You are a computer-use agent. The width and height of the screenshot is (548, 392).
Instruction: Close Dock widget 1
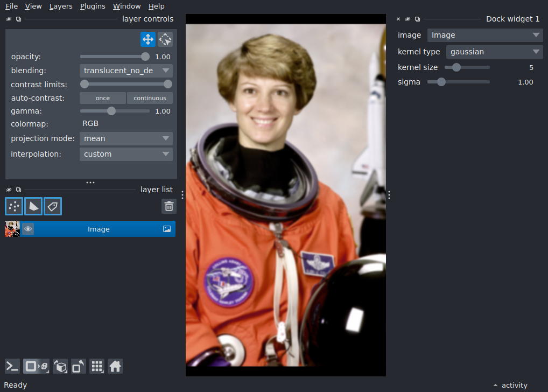pos(398,19)
